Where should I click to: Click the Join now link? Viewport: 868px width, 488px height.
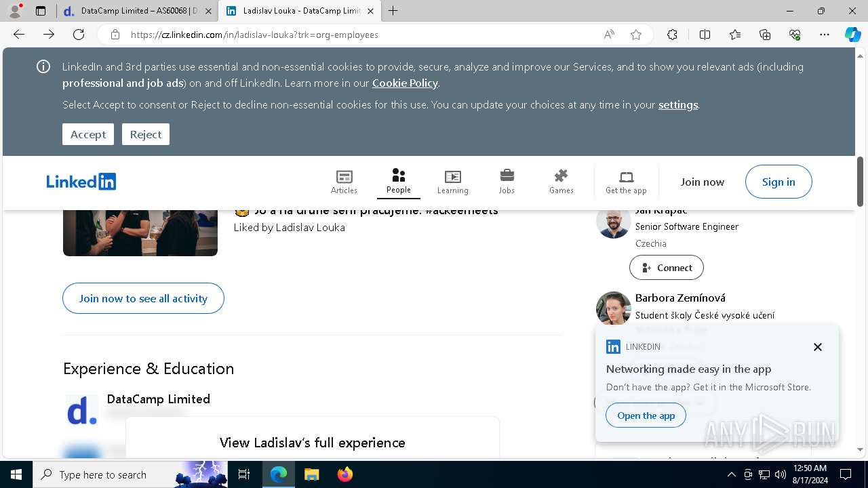click(703, 182)
